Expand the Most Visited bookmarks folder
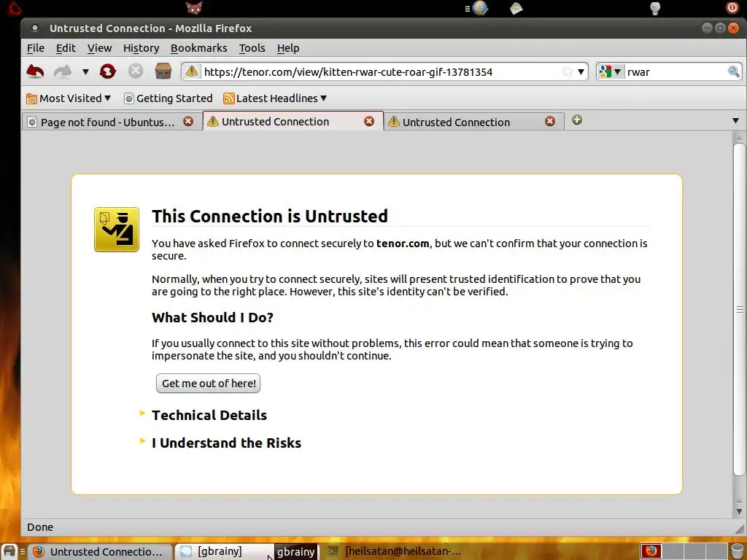The width and height of the screenshot is (747, 560). coord(69,98)
